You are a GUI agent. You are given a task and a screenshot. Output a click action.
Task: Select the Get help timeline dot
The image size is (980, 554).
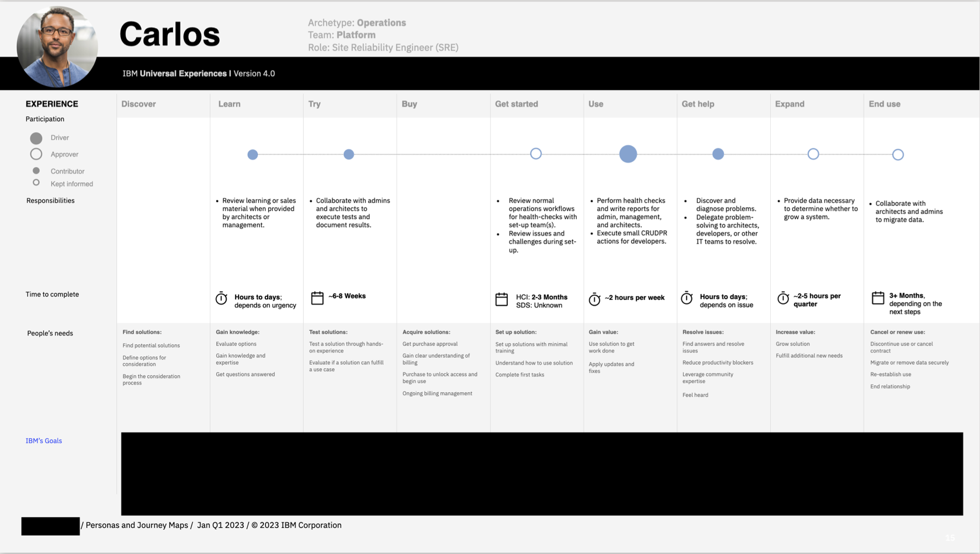(718, 154)
